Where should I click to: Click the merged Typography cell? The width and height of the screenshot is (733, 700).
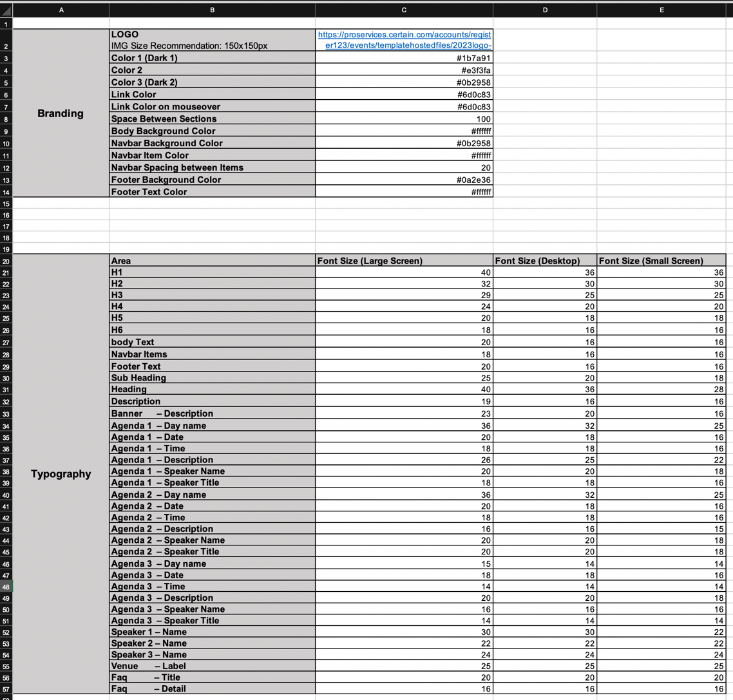pos(61,474)
